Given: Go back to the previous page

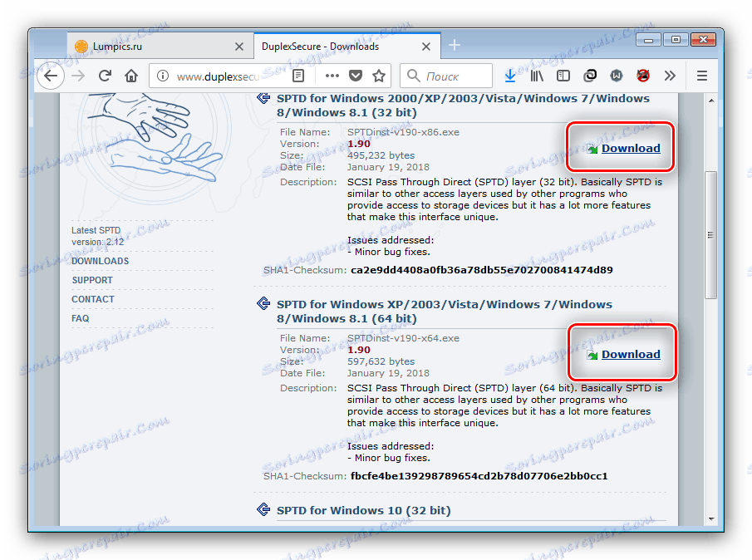Looking at the screenshot, I should [51, 76].
